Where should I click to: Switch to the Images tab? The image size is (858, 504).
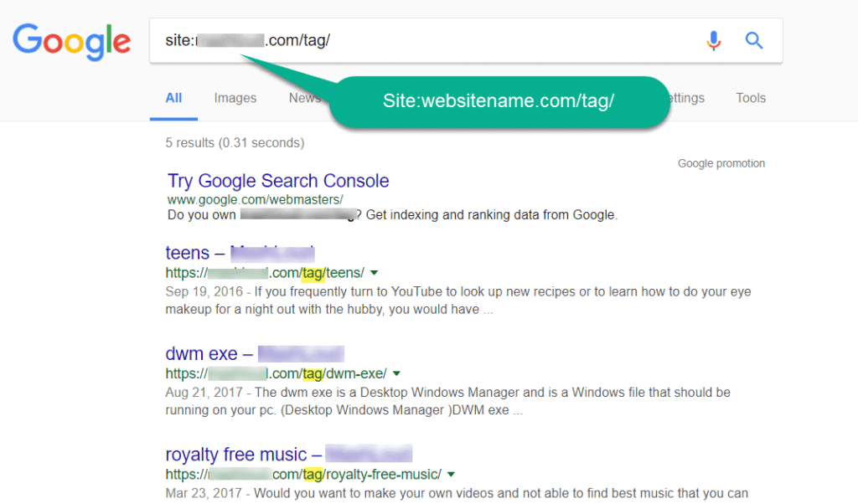click(x=235, y=99)
